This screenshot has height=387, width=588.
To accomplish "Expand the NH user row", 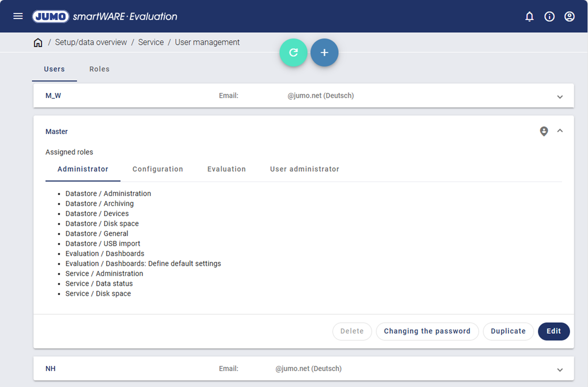I will pyautogui.click(x=559, y=370).
